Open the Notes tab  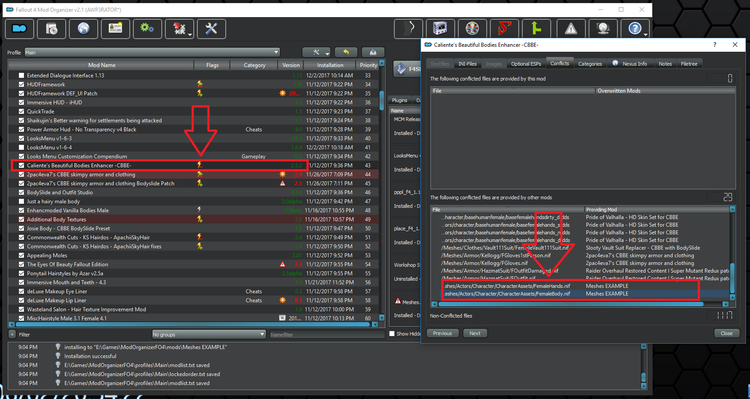coord(665,64)
